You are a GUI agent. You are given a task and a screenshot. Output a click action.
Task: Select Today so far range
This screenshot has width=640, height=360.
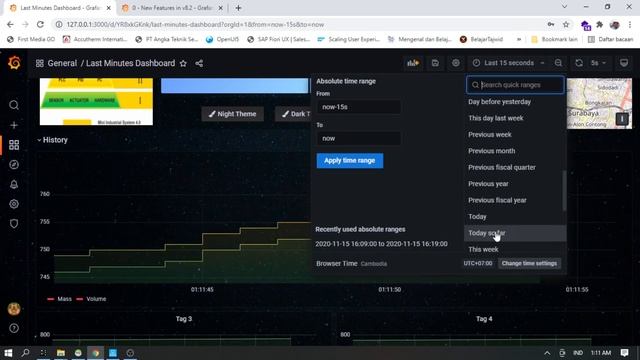[x=514, y=233]
